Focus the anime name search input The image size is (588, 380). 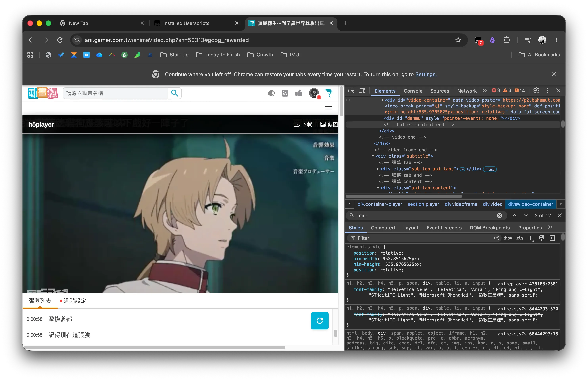tap(115, 93)
